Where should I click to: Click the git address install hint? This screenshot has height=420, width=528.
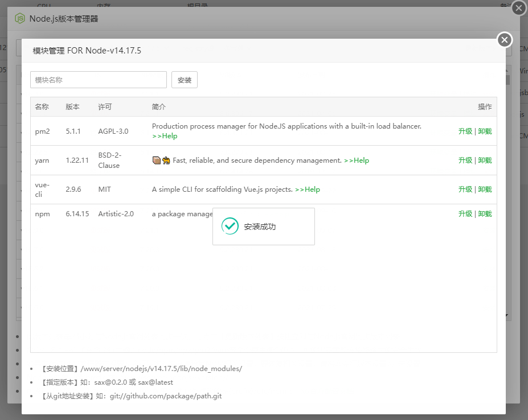pos(130,396)
